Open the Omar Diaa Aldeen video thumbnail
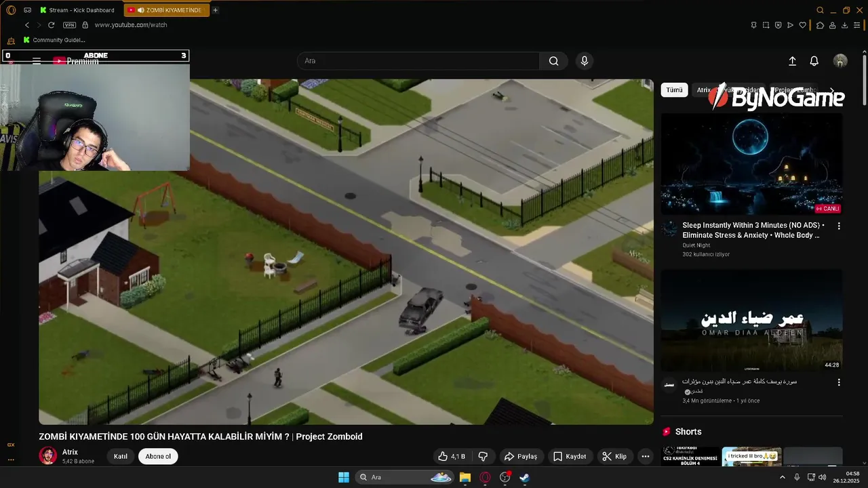This screenshot has width=868, height=488. point(751,321)
